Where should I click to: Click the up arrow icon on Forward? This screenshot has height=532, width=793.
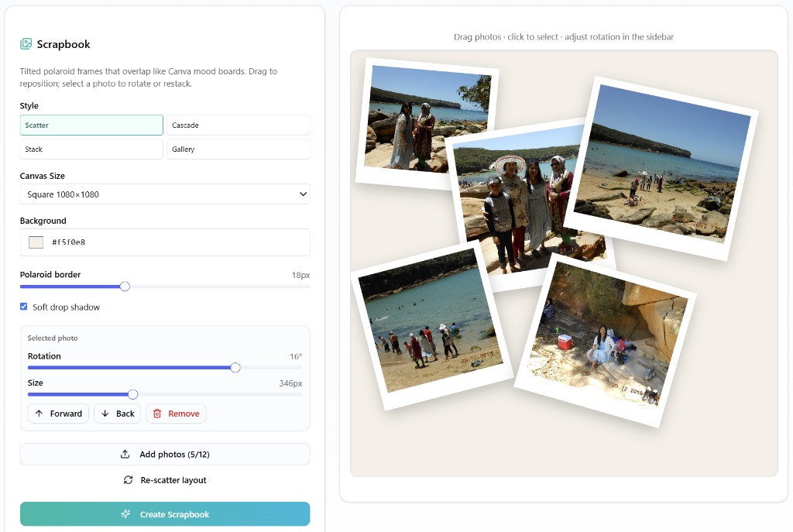(x=39, y=414)
